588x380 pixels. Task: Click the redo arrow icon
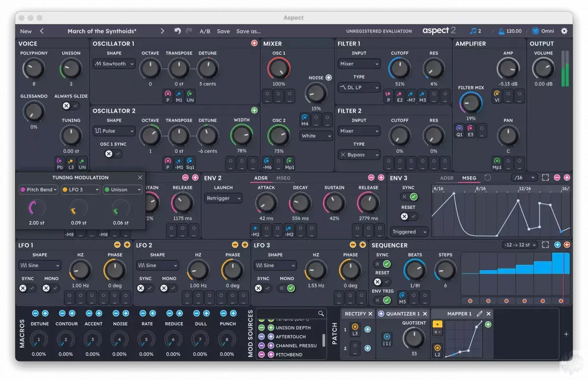coord(189,31)
